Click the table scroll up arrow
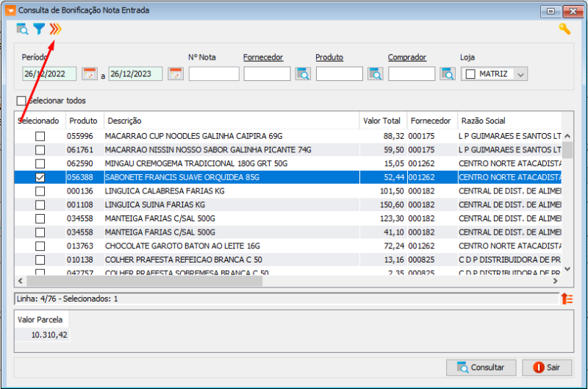Image resolution: width=588 pixels, height=389 pixels. [x=567, y=136]
